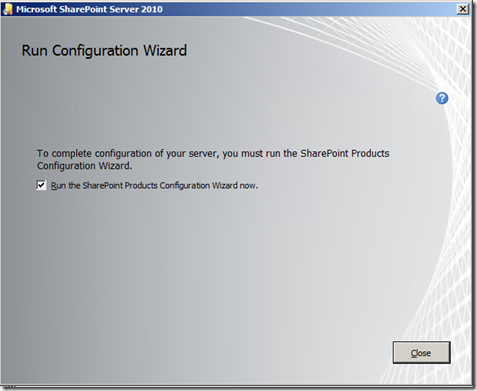
Task: Click the SharePoint Server icon in title bar
Action: (7, 9)
